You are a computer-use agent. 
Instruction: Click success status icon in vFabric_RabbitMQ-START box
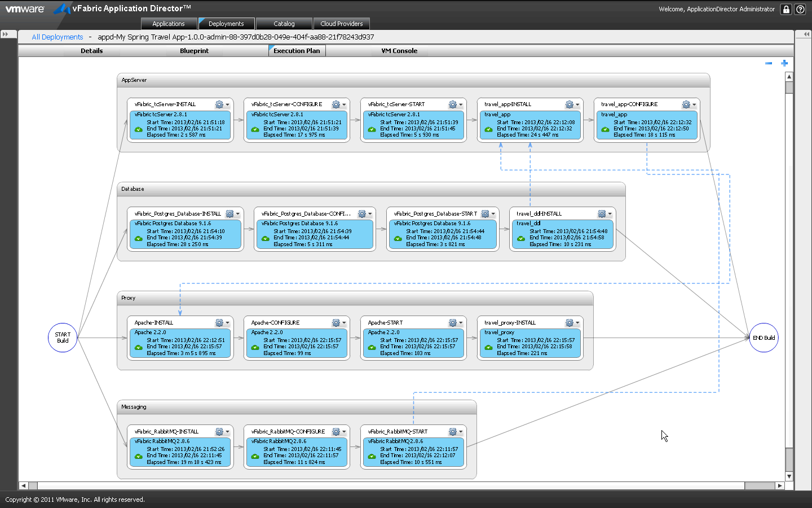click(x=372, y=457)
